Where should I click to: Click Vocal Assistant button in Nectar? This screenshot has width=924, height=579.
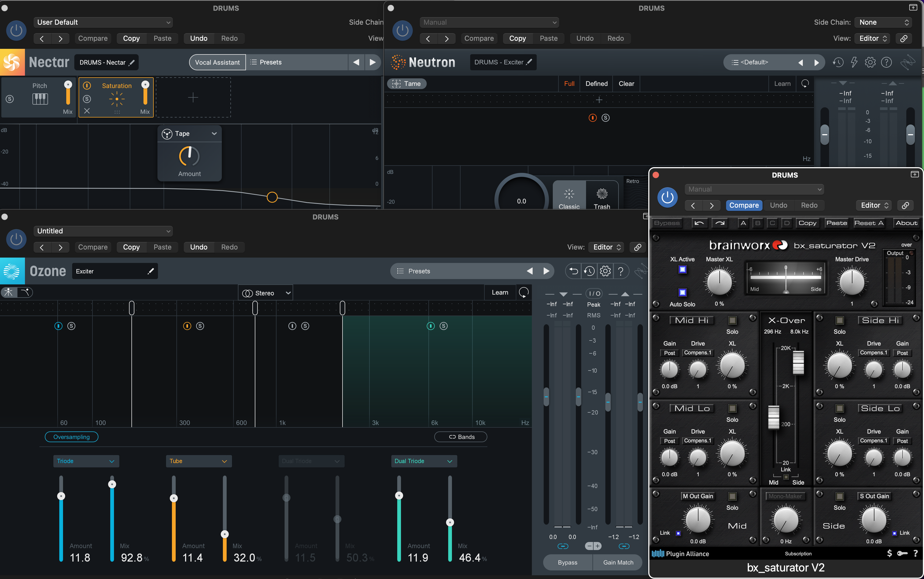[217, 63]
